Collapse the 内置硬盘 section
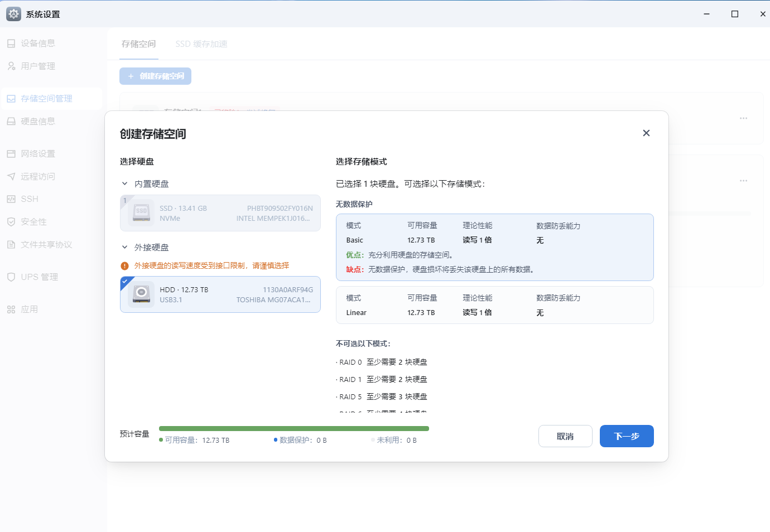This screenshot has height=532, width=770. (124, 183)
